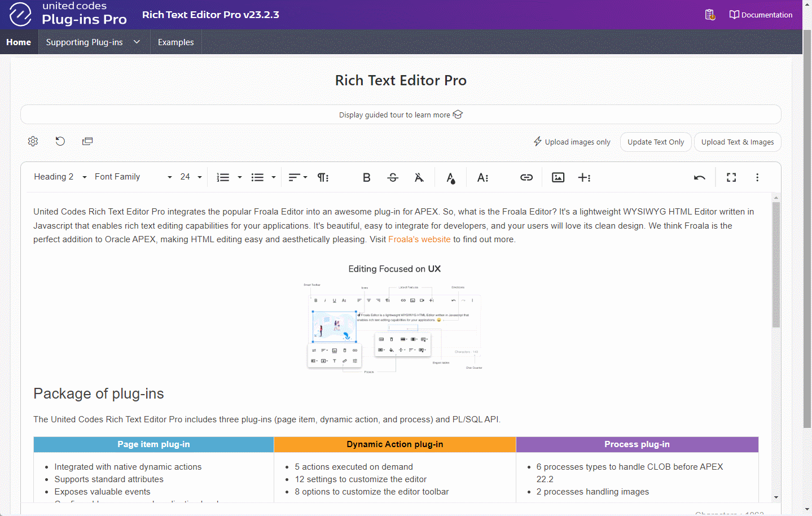This screenshot has width=812, height=516.
Task: Toggle strikethrough formatting
Action: tap(393, 177)
